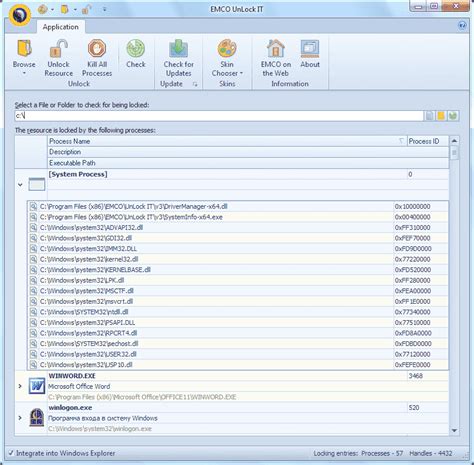
Task: Open the Browse button dropdown arrow
Action: [24, 73]
